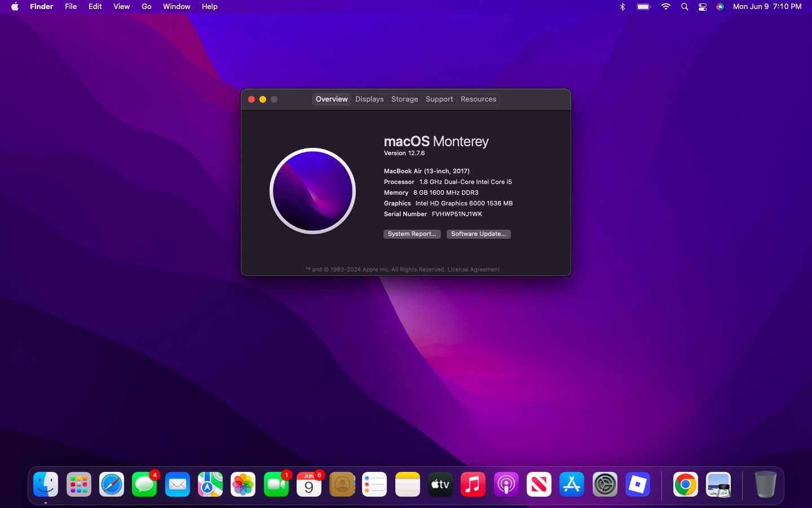812x508 pixels.
Task: Open the Apple menu
Action: click(15, 7)
